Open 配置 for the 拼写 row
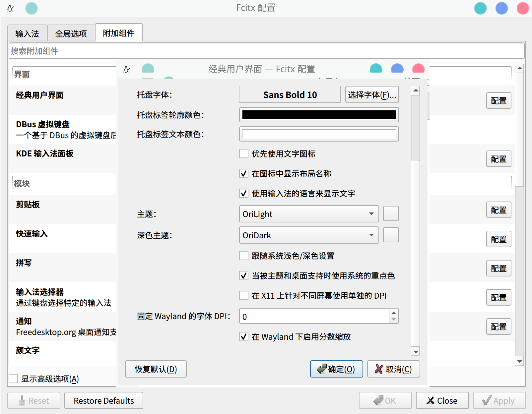Screen dimensions: 532x414 499,268
